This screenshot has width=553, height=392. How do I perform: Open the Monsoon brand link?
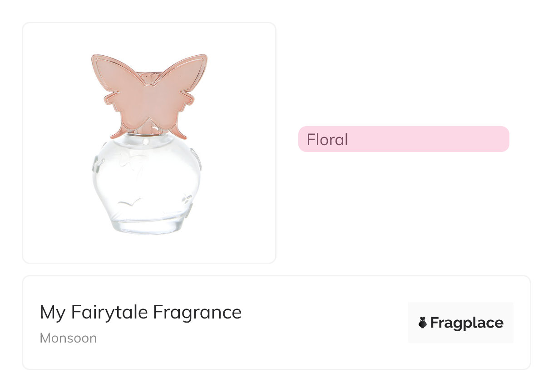coord(68,338)
